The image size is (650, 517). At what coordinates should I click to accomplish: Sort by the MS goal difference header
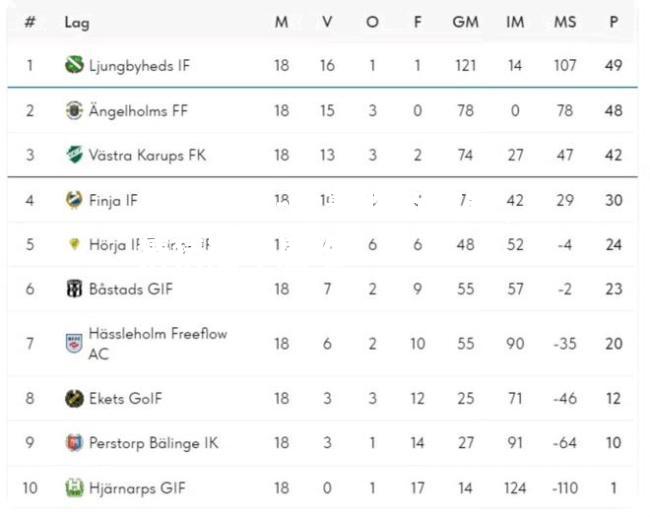[565, 22]
